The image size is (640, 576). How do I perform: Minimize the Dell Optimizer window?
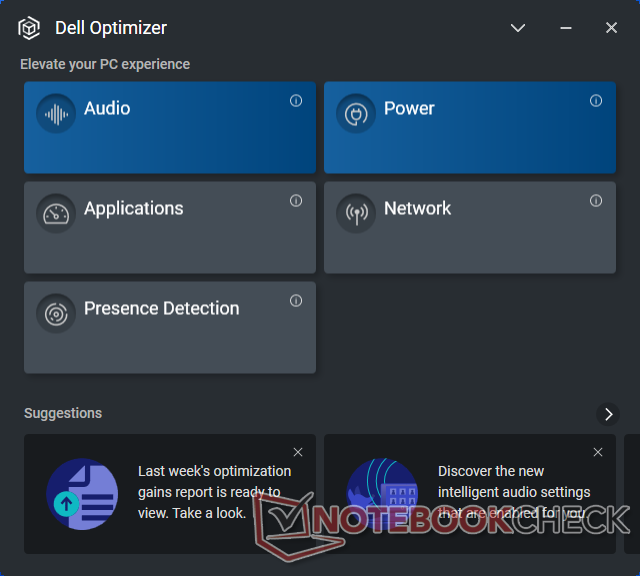click(566, 28)
